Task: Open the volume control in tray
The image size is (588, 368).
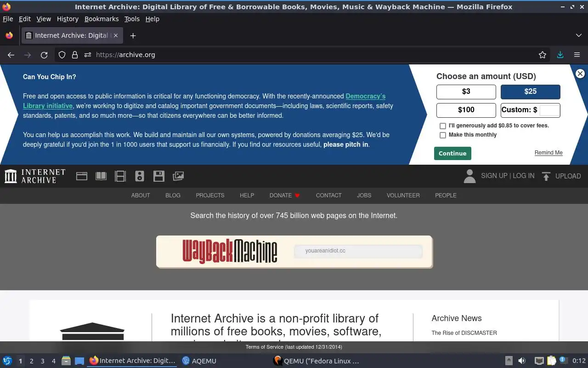Action: [522, 361]
